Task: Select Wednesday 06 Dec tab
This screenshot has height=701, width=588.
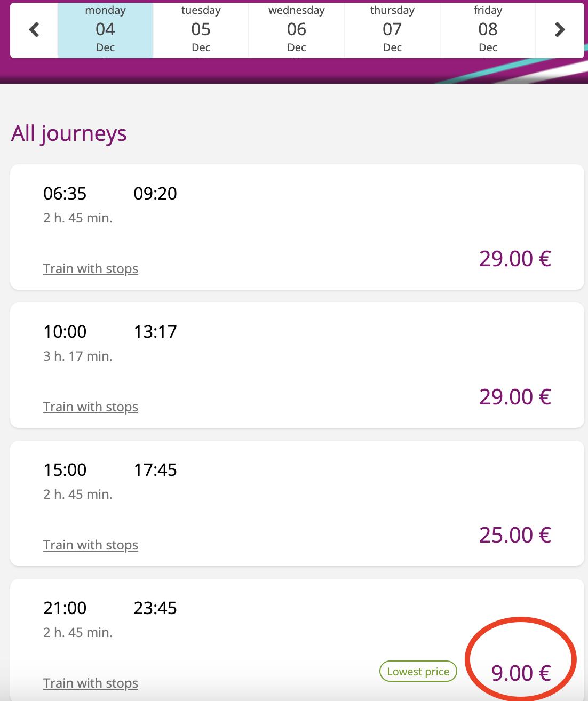Action: [x=297, y=30]
